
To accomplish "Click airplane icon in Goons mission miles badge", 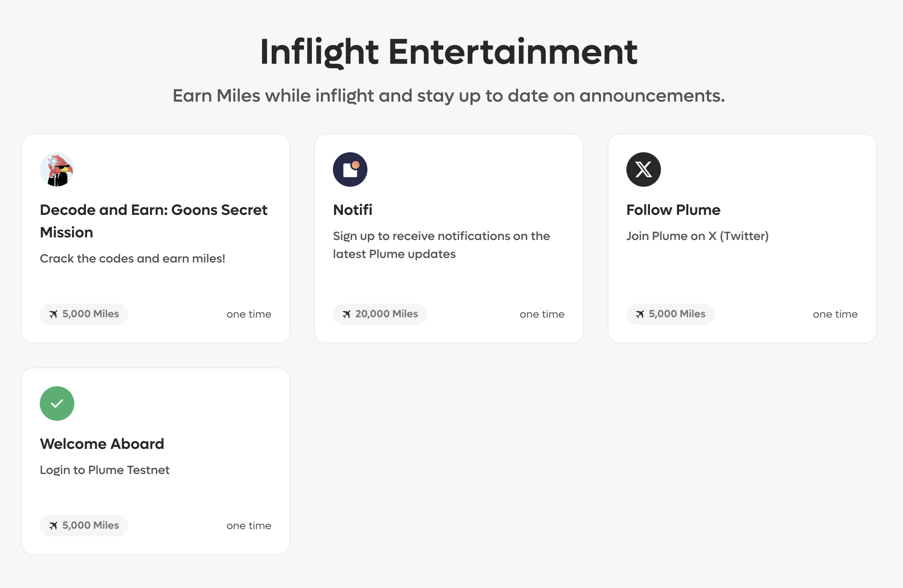I will [54, 314].
